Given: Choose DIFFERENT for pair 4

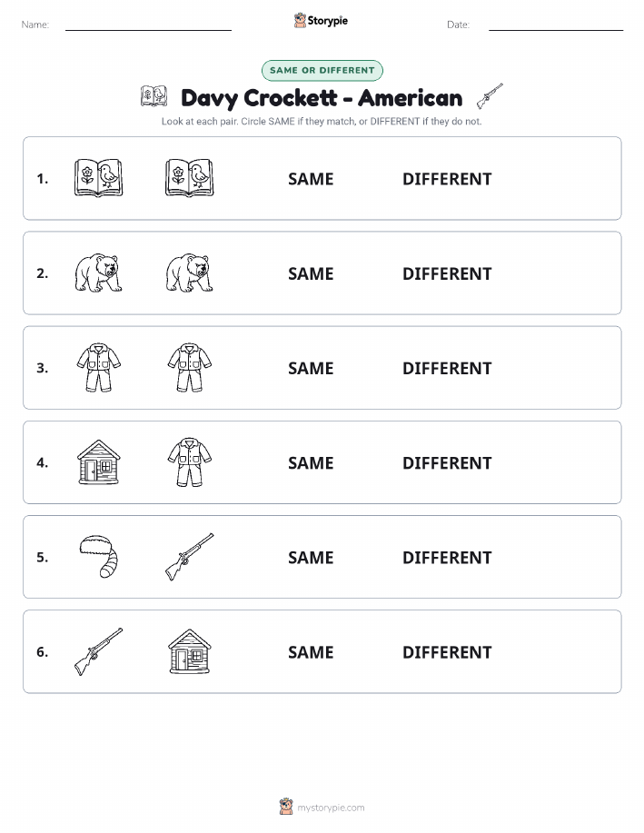Looking at the screenshot, I should 447,462.
